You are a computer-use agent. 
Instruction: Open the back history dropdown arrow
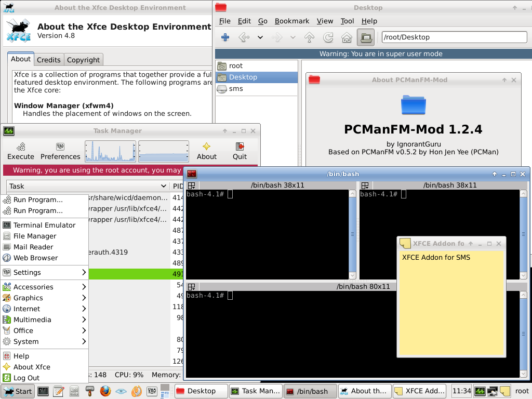click(260, 37)
